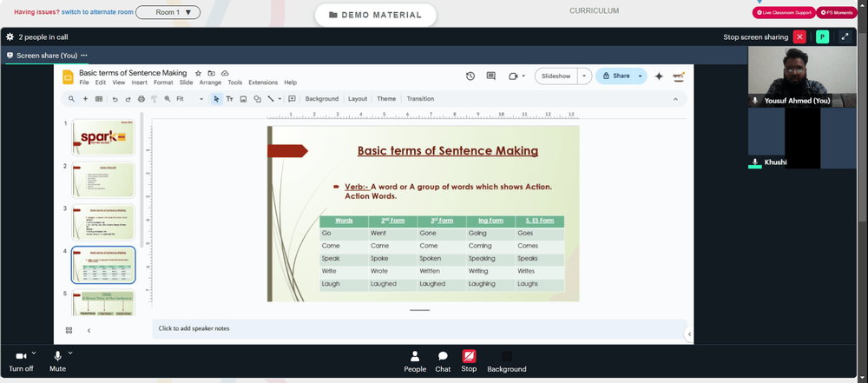The height and width of the screenshot is (383, 868).
Task: Open the Chat panel
Action: pos(443,362)
